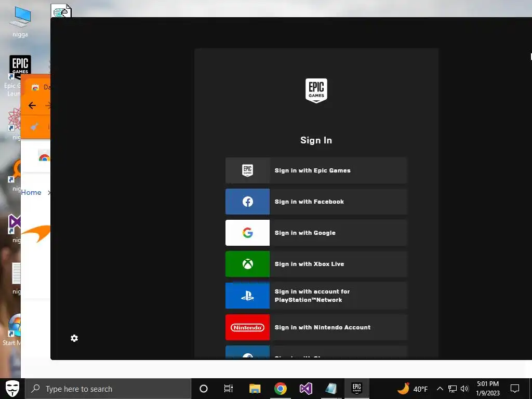532x399 pixels.
Task: Open weather widget showing 40°F
Action: 412,389
